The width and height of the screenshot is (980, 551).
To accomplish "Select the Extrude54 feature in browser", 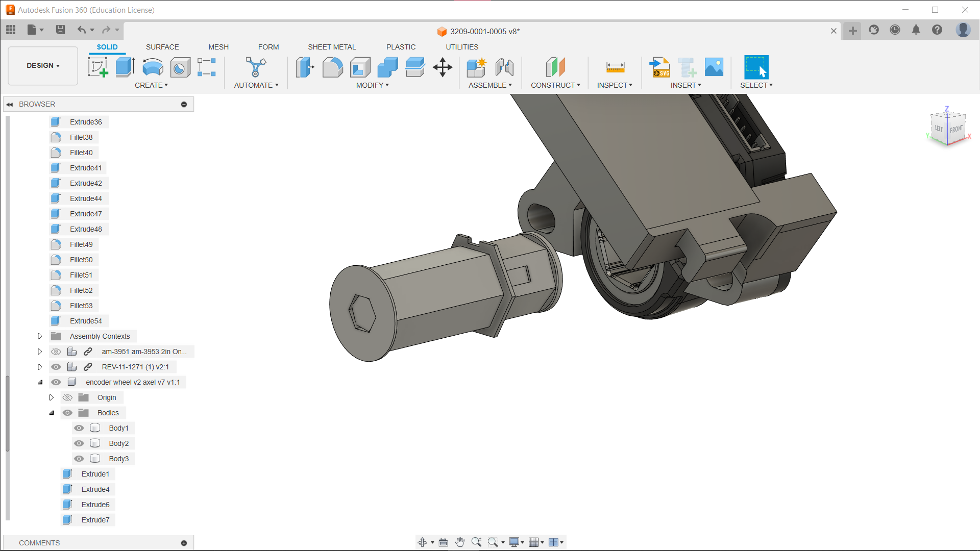I will point(86,321).
